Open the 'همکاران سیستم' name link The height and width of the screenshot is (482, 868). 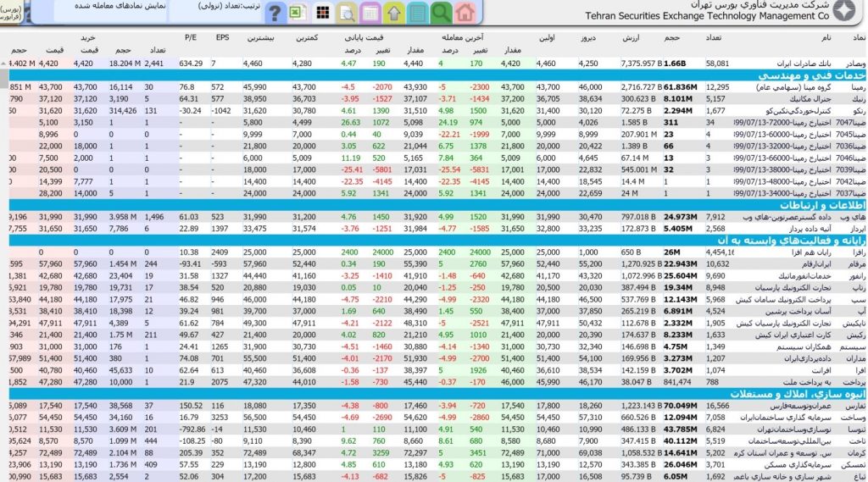pos(804,346)
